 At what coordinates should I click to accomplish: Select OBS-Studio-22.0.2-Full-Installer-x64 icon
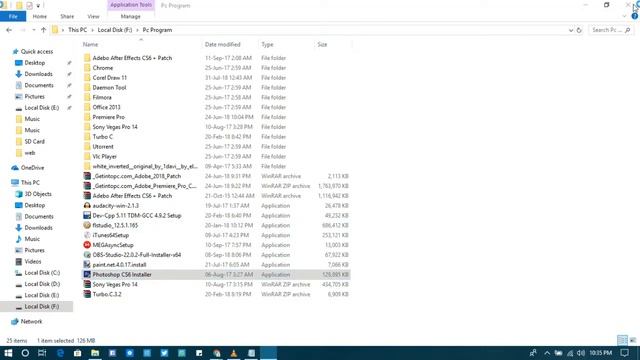87,255
